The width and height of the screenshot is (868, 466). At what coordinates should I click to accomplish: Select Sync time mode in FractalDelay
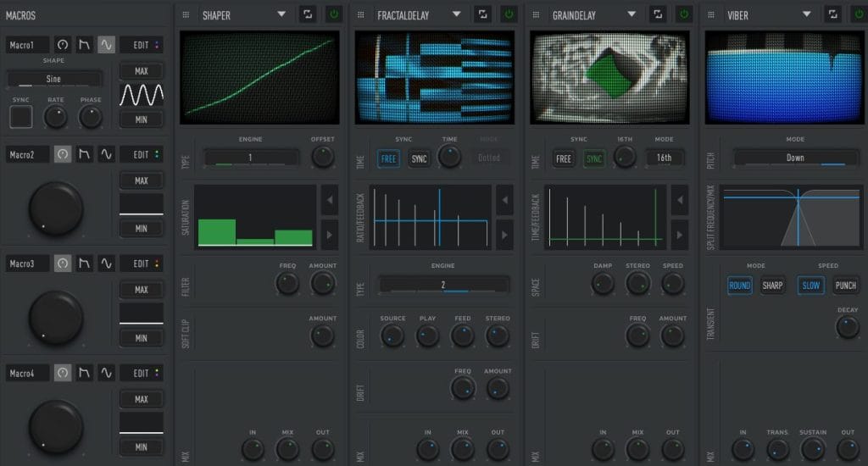(419, 158)
